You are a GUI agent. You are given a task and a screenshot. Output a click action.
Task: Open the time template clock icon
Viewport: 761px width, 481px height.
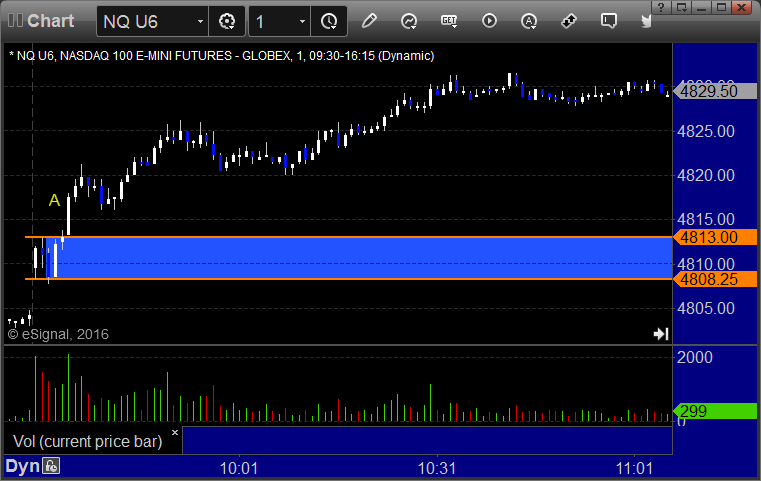point(329,21)
